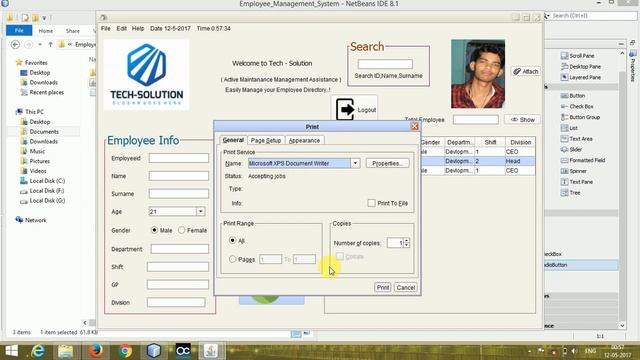Viewport: 640px width, 360px height.
Task: Click the Attach paperclip button
Action: coord(526,71)
